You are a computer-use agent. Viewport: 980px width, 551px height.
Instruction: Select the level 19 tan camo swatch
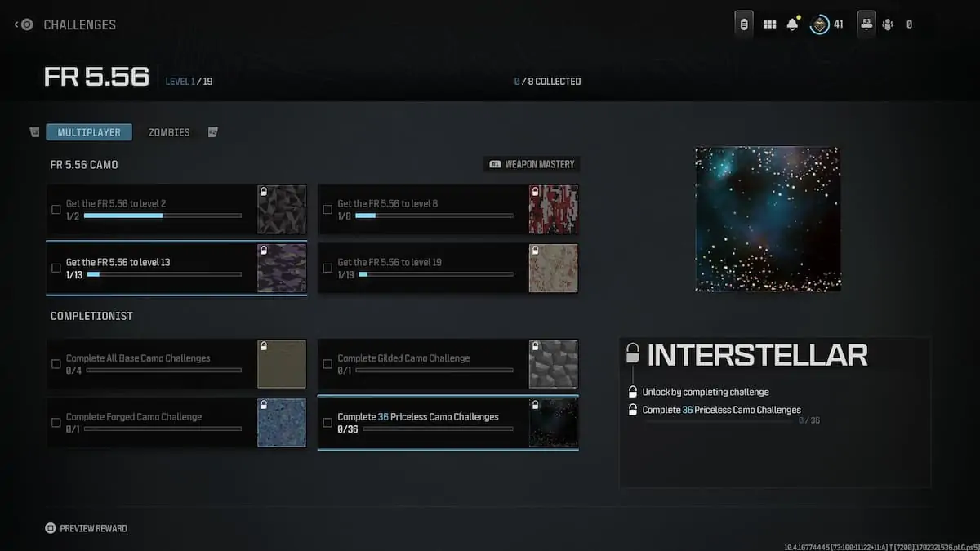pos(553,268)
